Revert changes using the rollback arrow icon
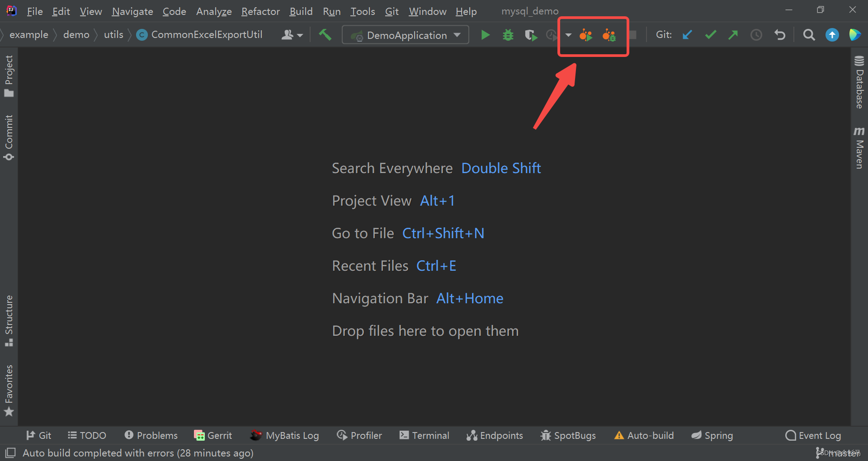 (780, 35)
